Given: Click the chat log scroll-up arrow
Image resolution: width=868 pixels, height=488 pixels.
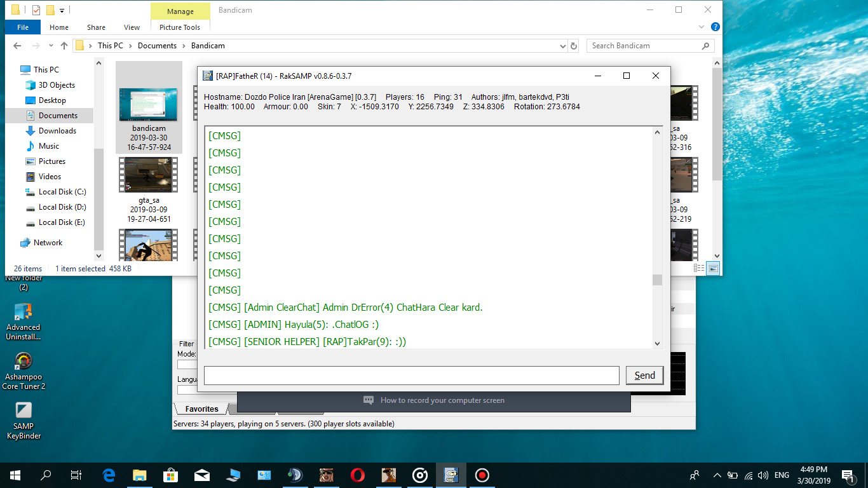Looking at the screenshot, I should [x=657, y=132].
